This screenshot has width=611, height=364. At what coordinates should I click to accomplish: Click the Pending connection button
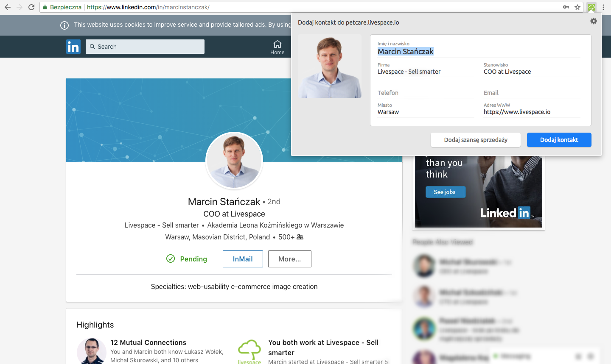coord(187,259)
